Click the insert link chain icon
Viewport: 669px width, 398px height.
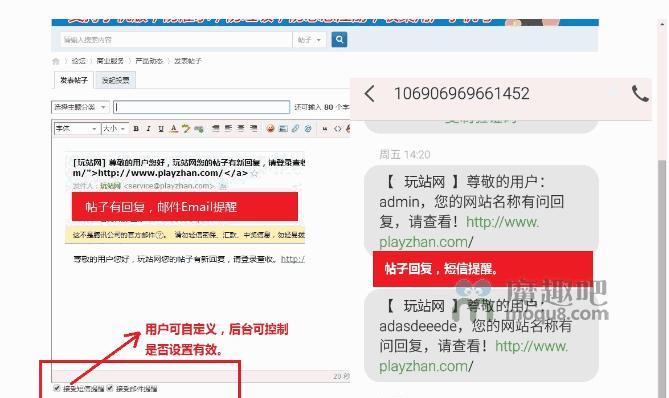[295, 129]
